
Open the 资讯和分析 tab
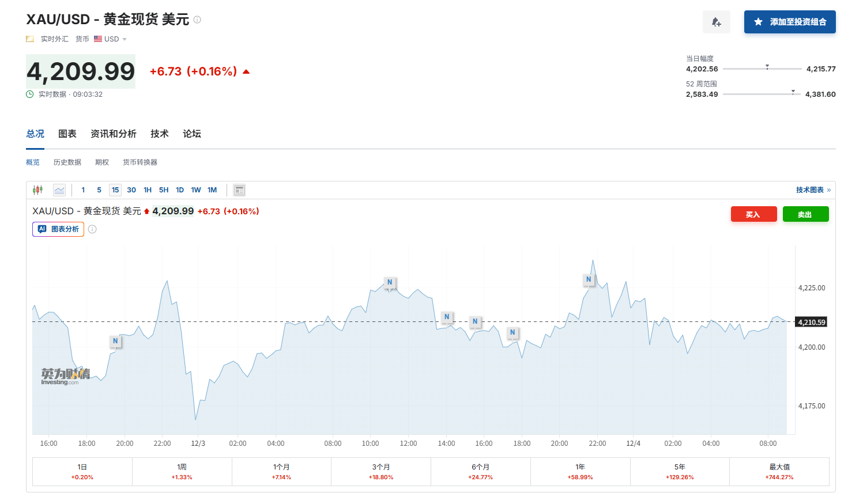pyautogui.click(x=113, y=134)
